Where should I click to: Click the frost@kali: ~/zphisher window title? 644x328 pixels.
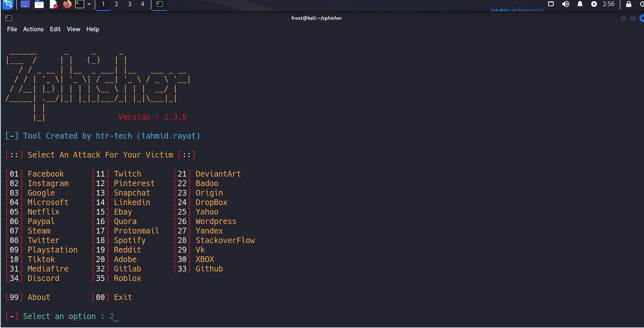(316, 18)
